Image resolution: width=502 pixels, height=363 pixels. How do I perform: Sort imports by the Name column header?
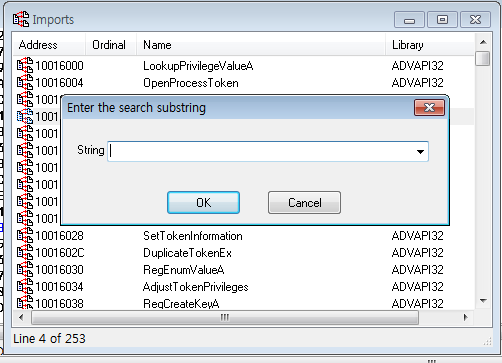261,45
